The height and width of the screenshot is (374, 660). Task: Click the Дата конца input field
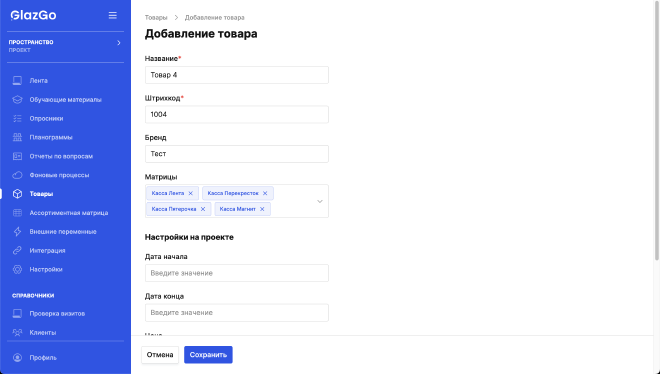click(237, 313)
